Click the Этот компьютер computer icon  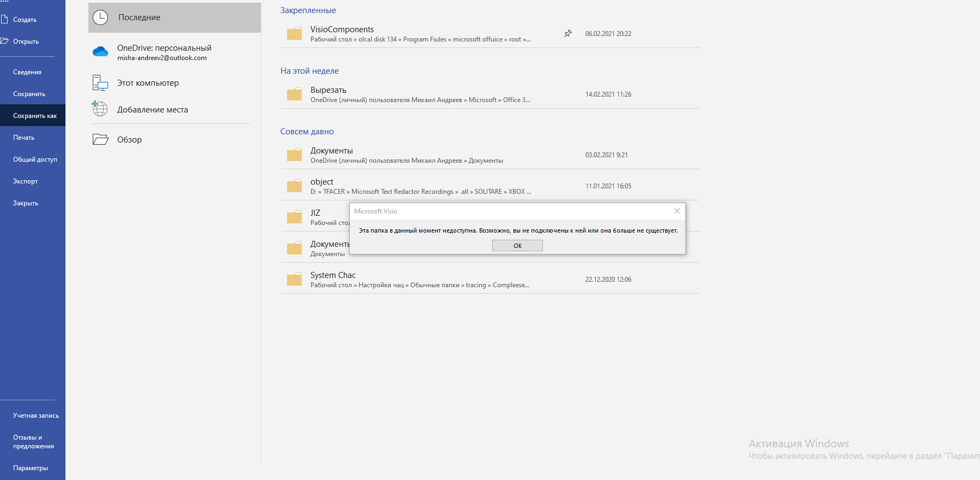[100, 83]
